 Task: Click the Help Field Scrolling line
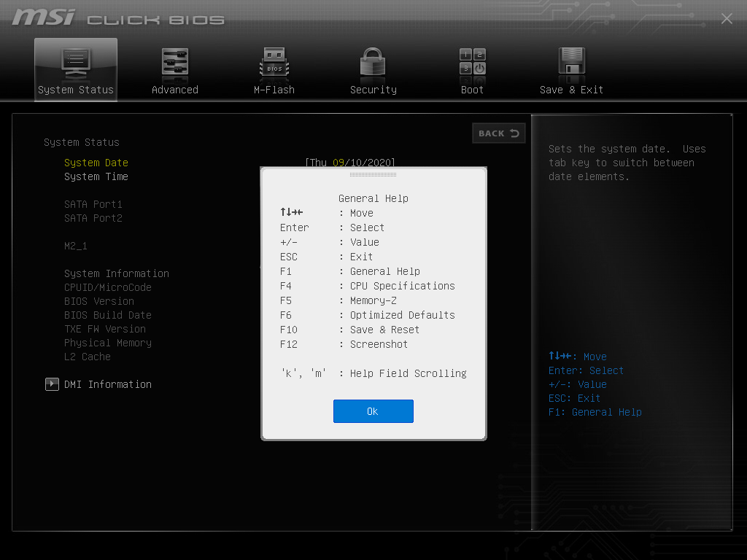tap(373, 373)
